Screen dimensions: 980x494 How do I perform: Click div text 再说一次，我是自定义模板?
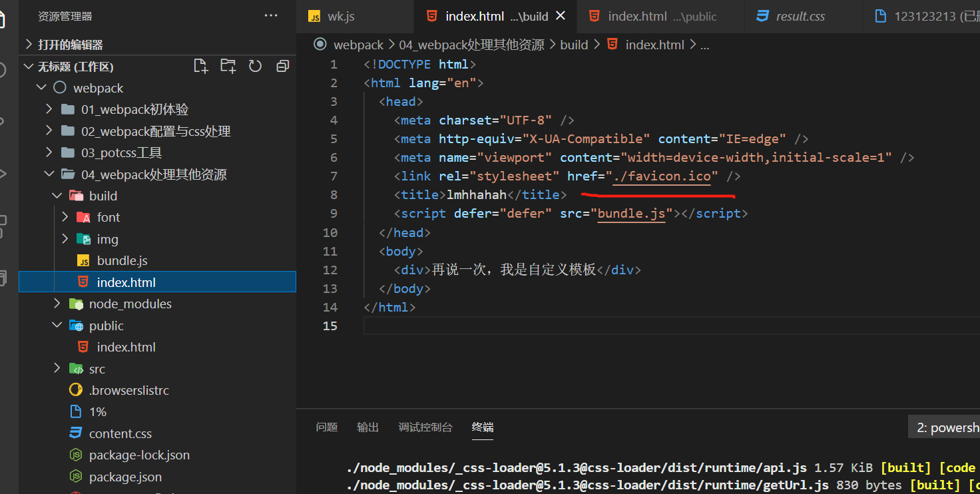514,270
